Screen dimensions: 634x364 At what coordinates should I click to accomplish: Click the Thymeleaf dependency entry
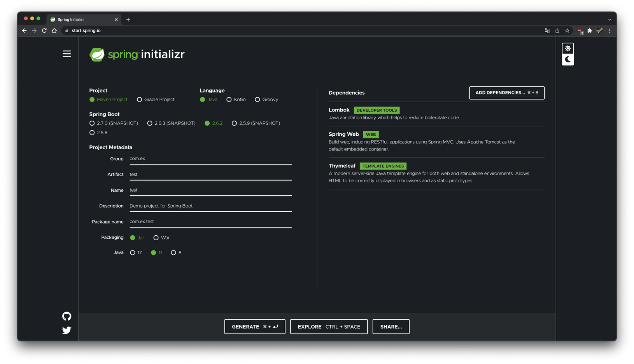(x=436, y=173)
